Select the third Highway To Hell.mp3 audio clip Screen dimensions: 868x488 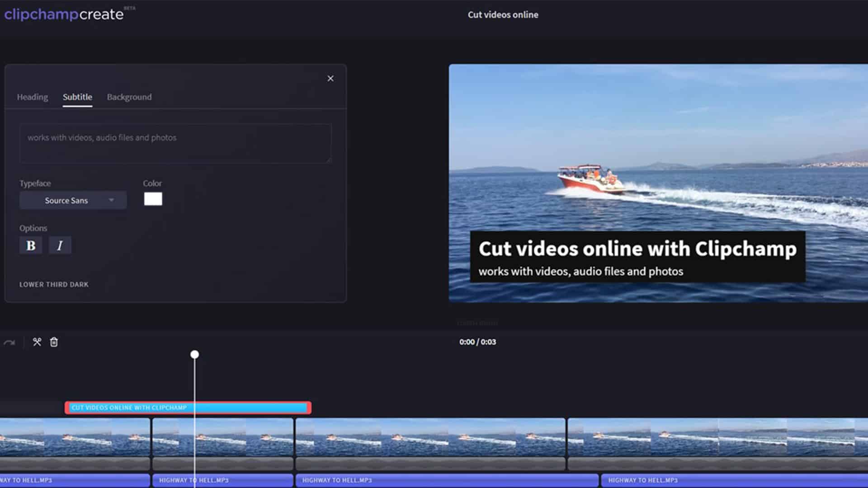point(447,480)
